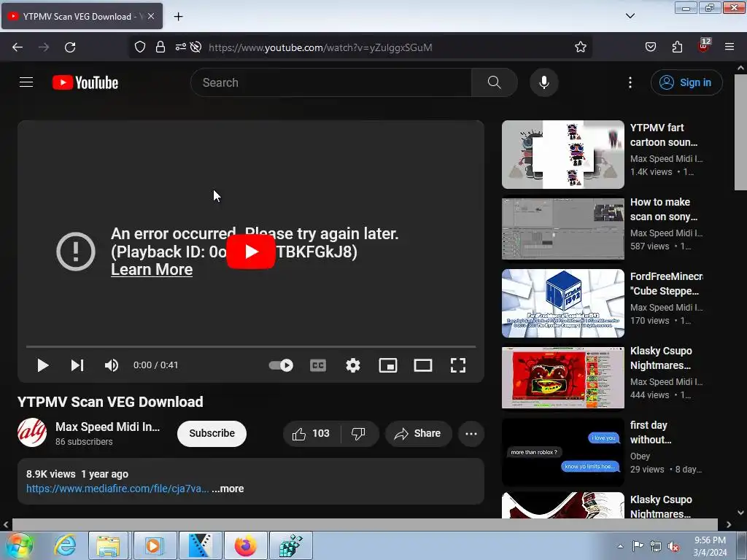Play the video from the control bar
Screen dimensions: 747x560
(x=43, y=365)
